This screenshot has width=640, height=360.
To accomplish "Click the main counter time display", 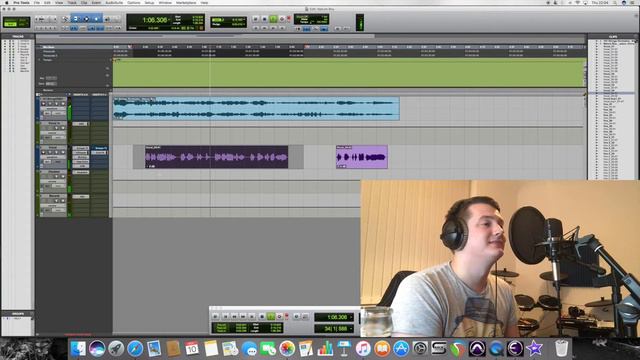I will [x=154, y=20].
